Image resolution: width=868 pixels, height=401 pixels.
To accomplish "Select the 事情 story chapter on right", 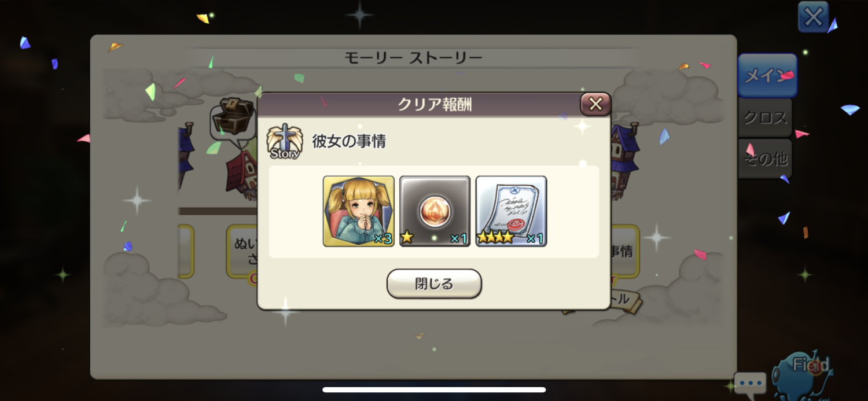I will [x=624, y=251].
